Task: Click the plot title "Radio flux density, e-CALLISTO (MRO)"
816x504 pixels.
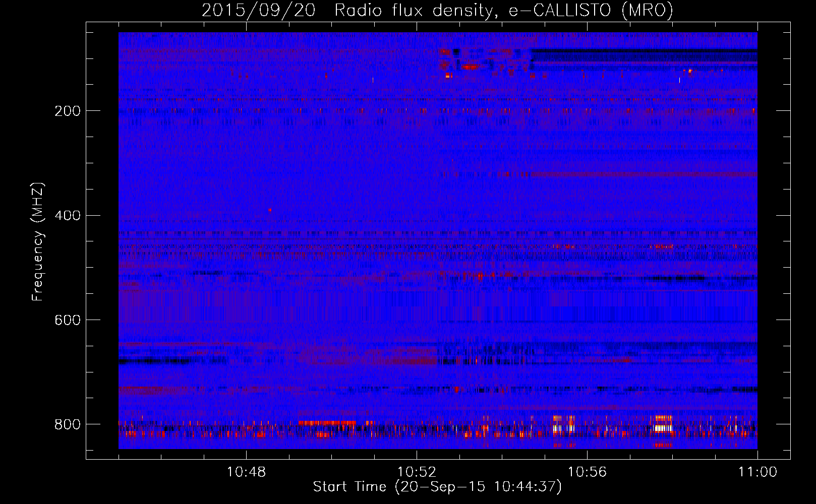Action: (504, 11)
